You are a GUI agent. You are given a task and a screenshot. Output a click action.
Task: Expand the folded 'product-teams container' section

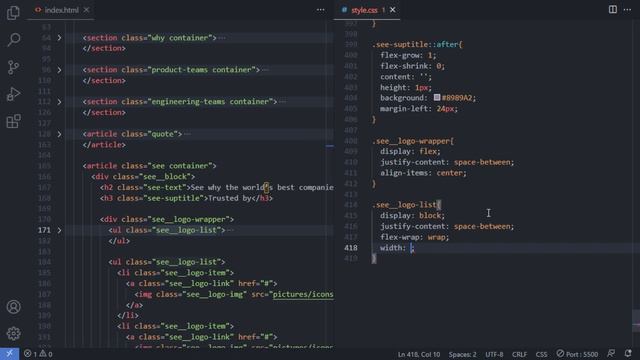click(59, 70)
